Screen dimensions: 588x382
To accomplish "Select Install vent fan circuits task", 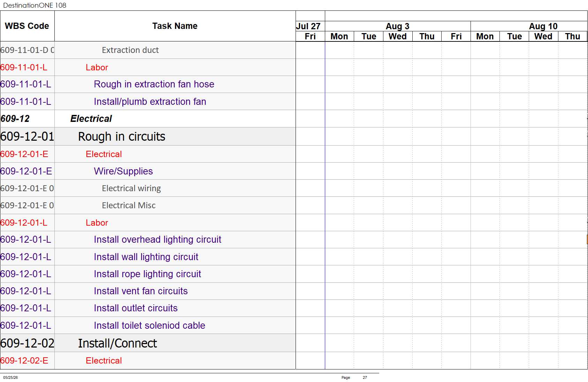I will tap(141, 291).
